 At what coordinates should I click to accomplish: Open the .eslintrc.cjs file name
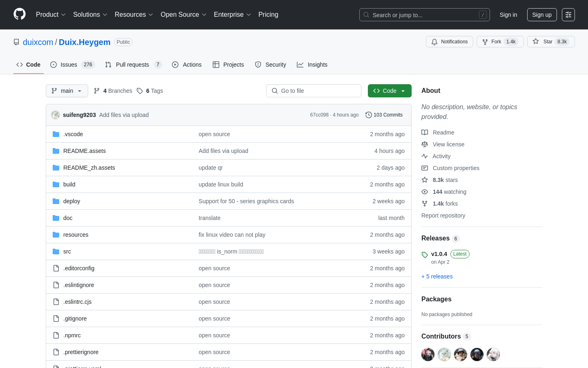(77, 302)
